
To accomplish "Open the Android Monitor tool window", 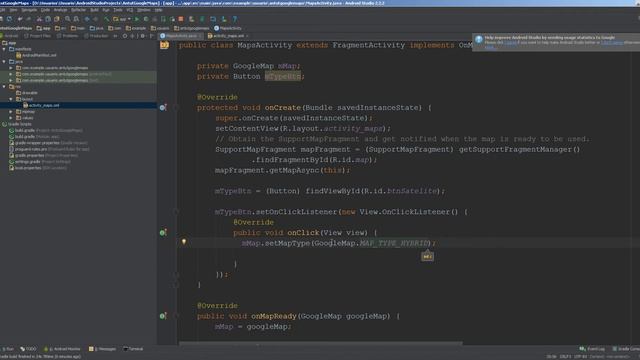I will [x=62, y=349].
